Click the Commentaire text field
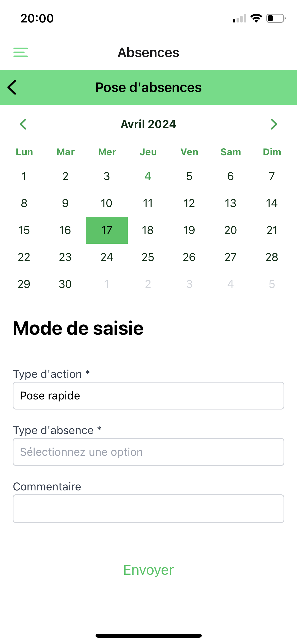297x644 pixels. (x=148, y=508)
